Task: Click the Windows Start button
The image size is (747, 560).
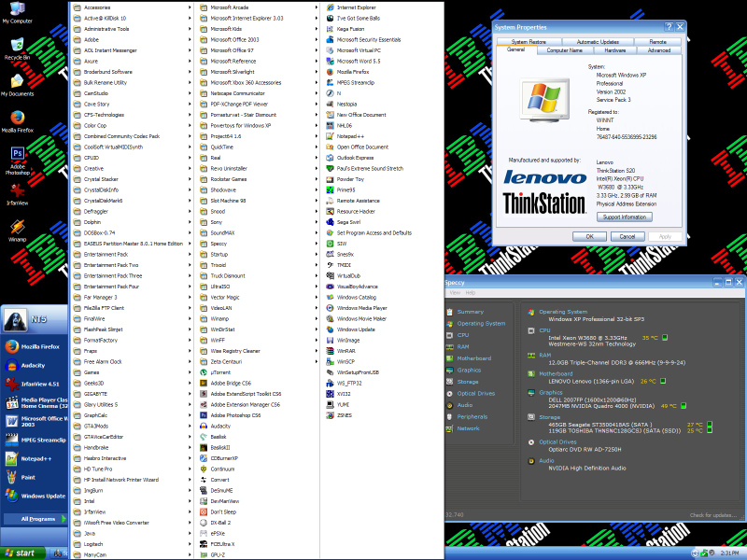Action: 22,553
